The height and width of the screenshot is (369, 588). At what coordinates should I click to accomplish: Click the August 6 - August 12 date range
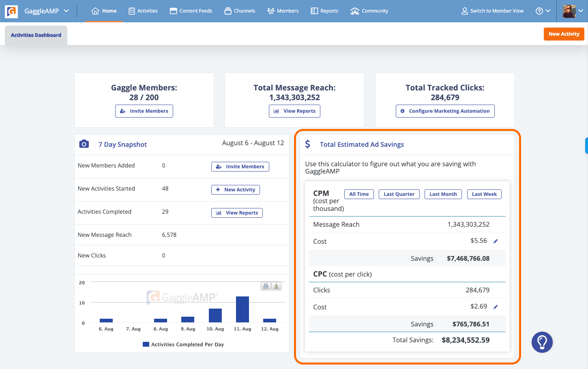(253, 143)
